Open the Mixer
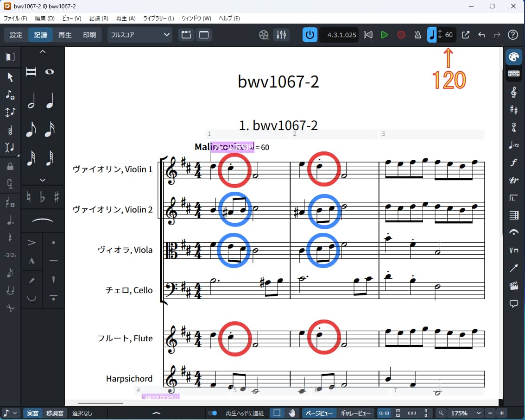Screen dimensions: 525x420 (281, 34)
